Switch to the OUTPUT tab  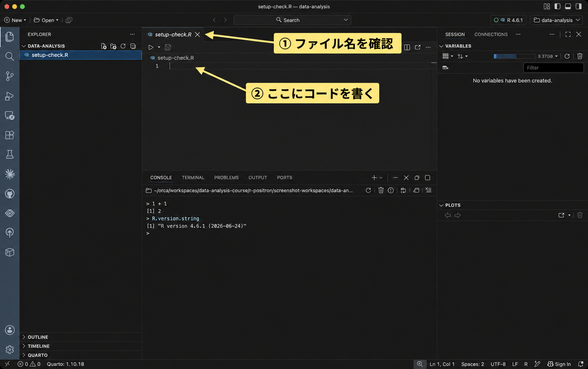pyautogui.click(x=258, y=178)
